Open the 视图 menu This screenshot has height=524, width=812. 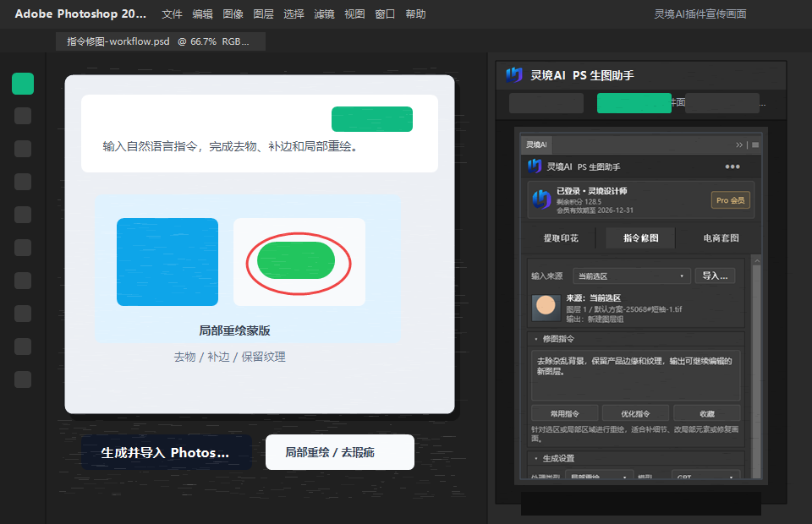pos(354,14)
